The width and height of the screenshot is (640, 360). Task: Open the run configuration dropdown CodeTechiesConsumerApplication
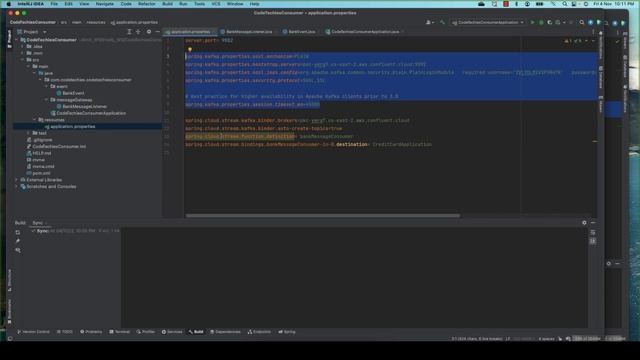click(488, 22)
